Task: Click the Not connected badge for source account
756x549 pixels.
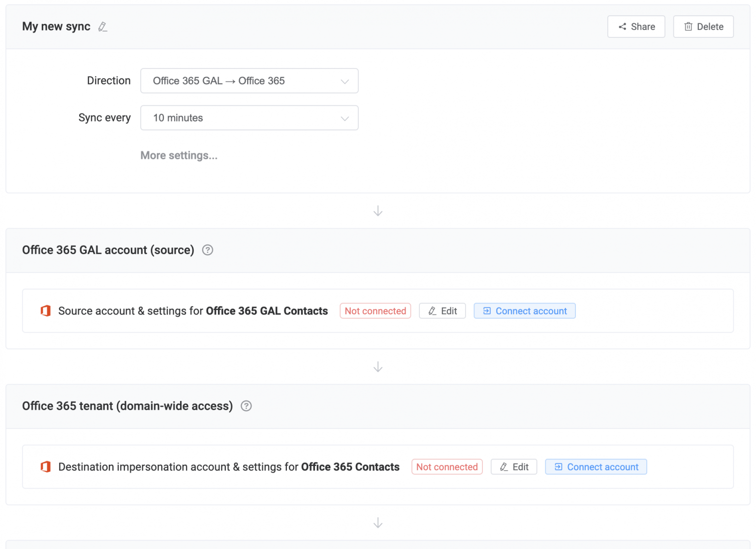Action: click(x=375, y=311)
